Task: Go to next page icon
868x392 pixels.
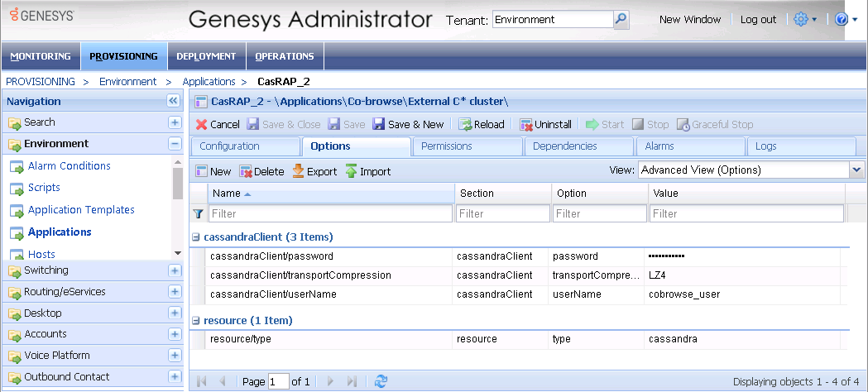Action: coord(330,381)
